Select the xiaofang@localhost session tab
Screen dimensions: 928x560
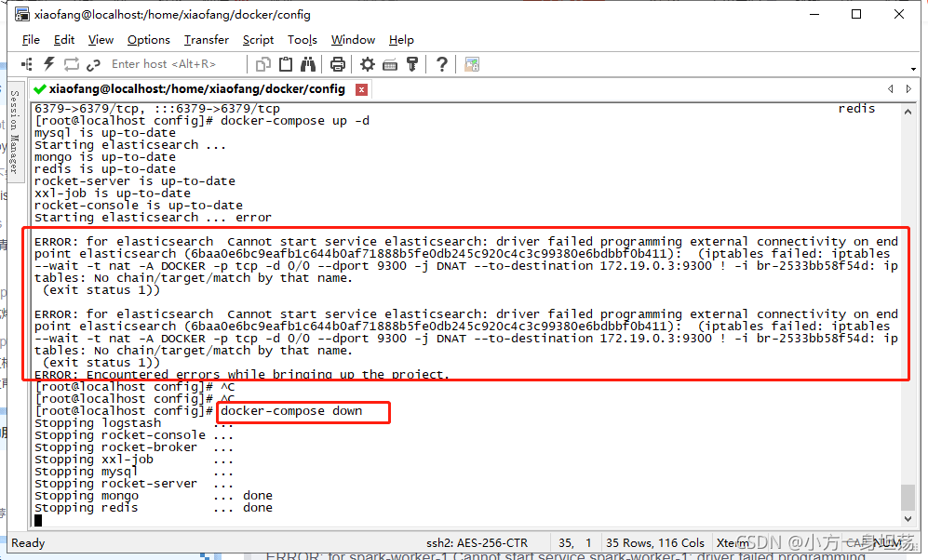197,88
